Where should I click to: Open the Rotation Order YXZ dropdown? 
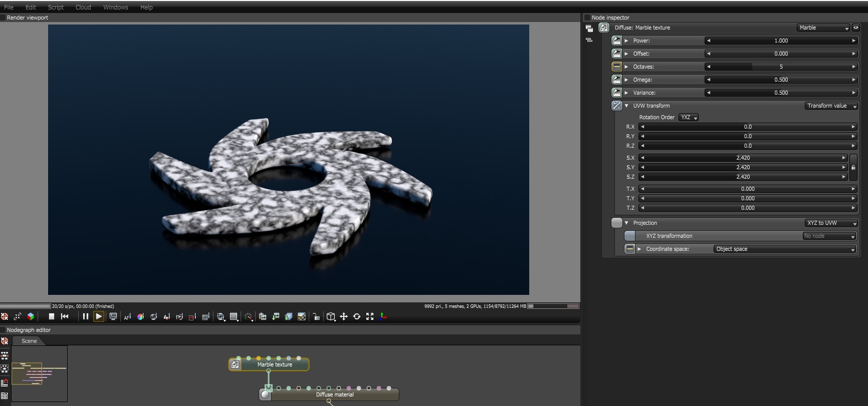pyautogui.click(x=689, y=117)
